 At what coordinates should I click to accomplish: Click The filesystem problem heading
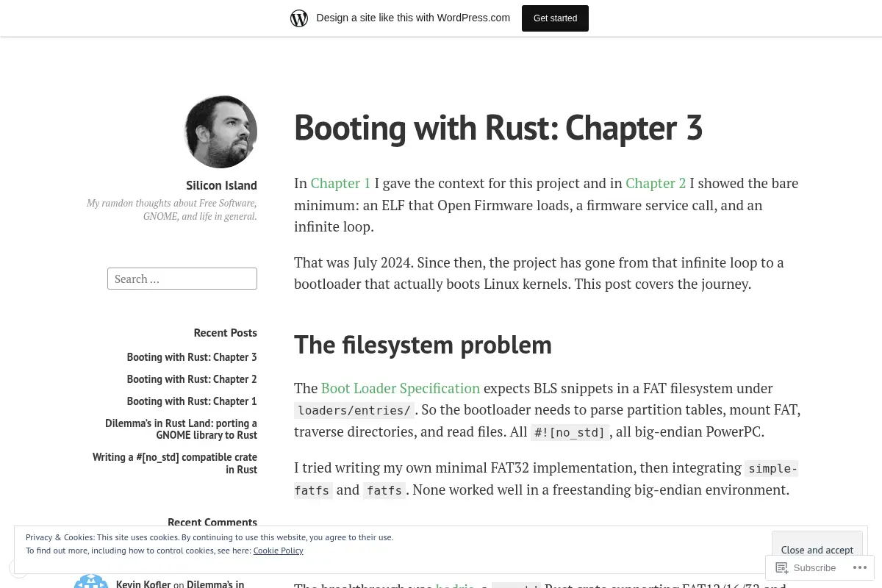423,344
